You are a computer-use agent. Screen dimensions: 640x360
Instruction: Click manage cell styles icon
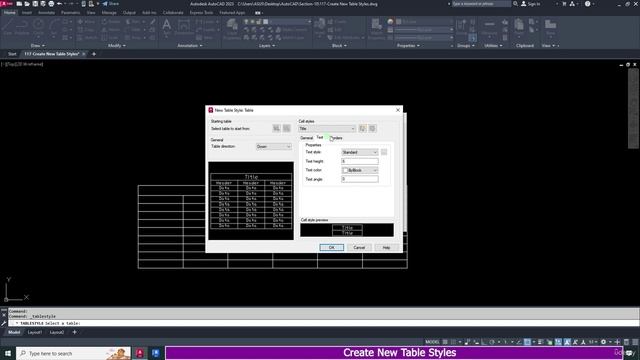tap(373, 129)
